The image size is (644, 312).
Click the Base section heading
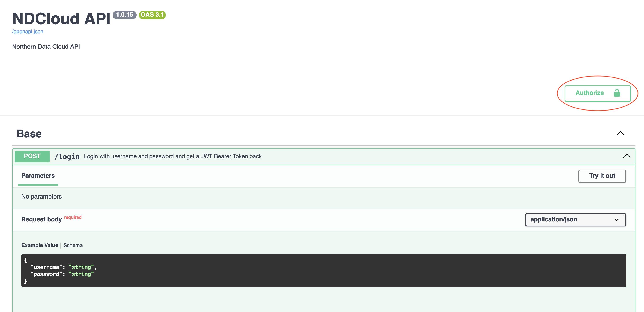click(x=29, y=134)
